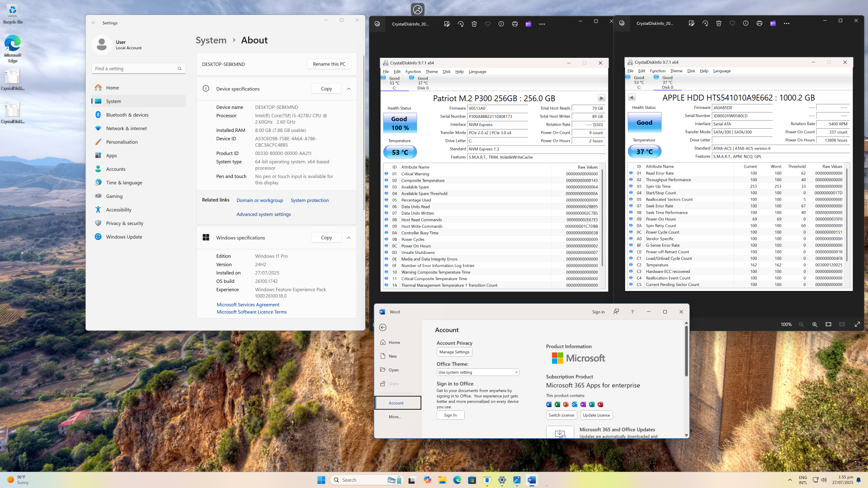Viewport: 868px width, 488px height.
Task: Open File Explorer from the taskbar
Action: [442, 480]
